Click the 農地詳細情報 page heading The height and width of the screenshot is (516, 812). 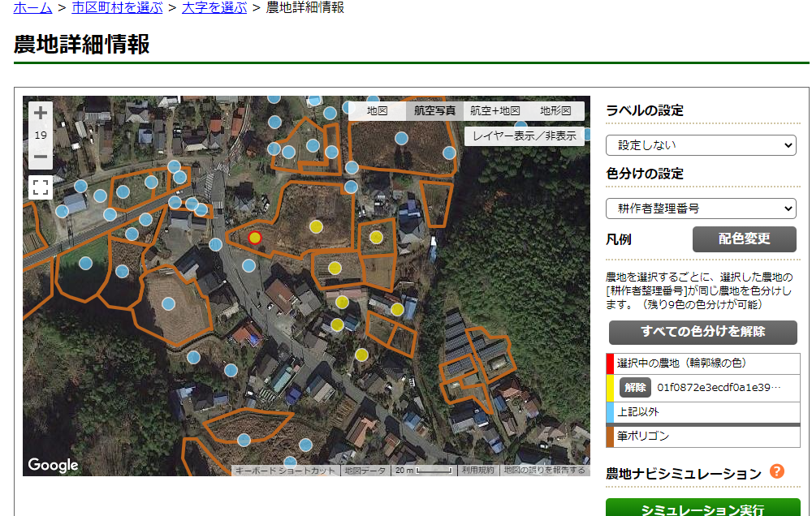(82, 44)
